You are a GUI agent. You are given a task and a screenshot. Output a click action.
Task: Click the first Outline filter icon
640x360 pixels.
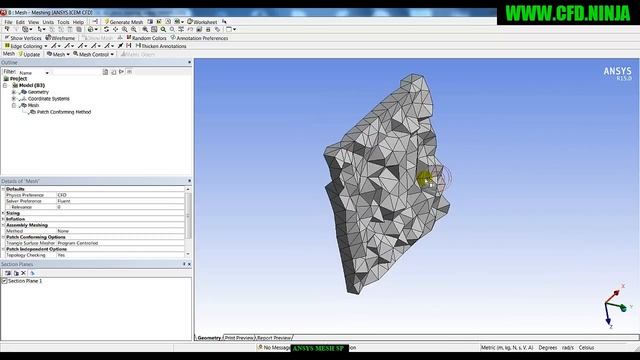tap(105, 72)
